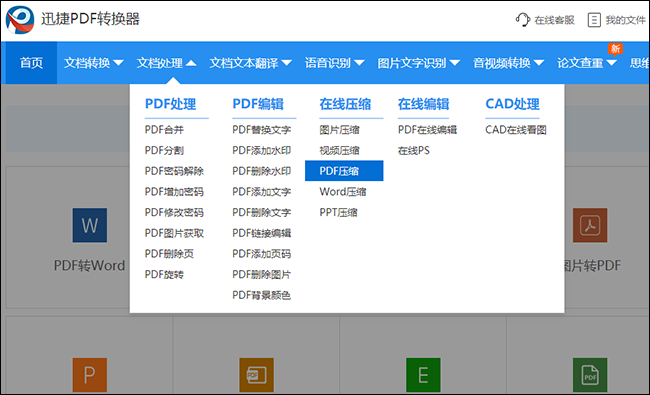This screenshot has width=650, height=395.
Task: Click the 迅捷PDF转换器 title text
Action: pyautogui.click(x=90, y=19)
